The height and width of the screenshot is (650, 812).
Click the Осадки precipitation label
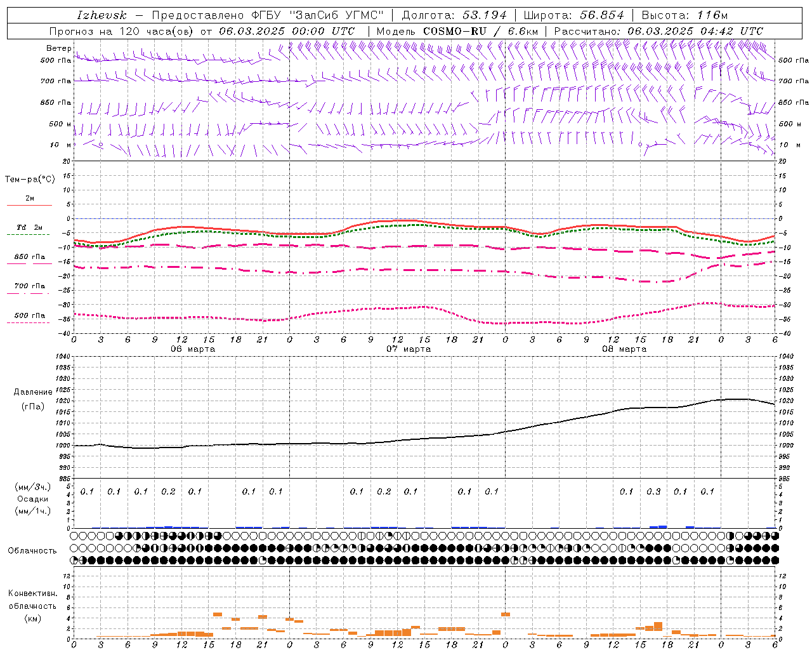coord(33,499)
